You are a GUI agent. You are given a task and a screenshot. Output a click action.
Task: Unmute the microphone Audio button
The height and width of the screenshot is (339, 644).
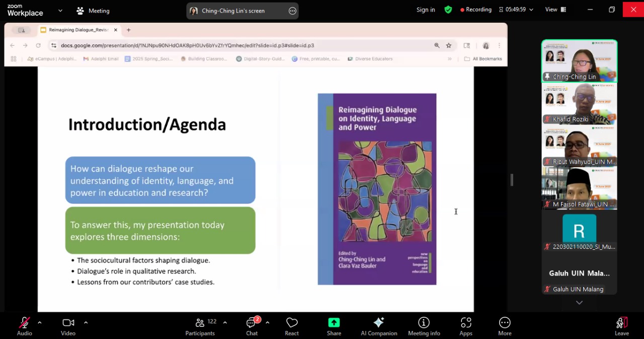pos(24,326)
